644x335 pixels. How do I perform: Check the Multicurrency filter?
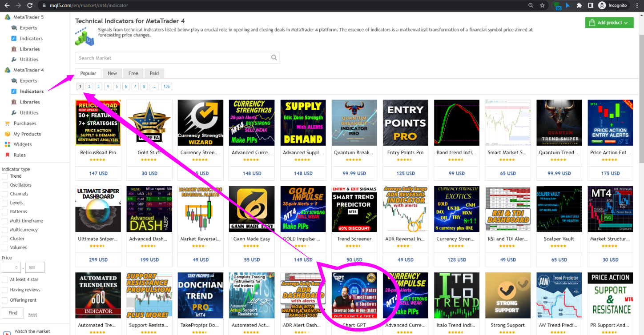5,230
